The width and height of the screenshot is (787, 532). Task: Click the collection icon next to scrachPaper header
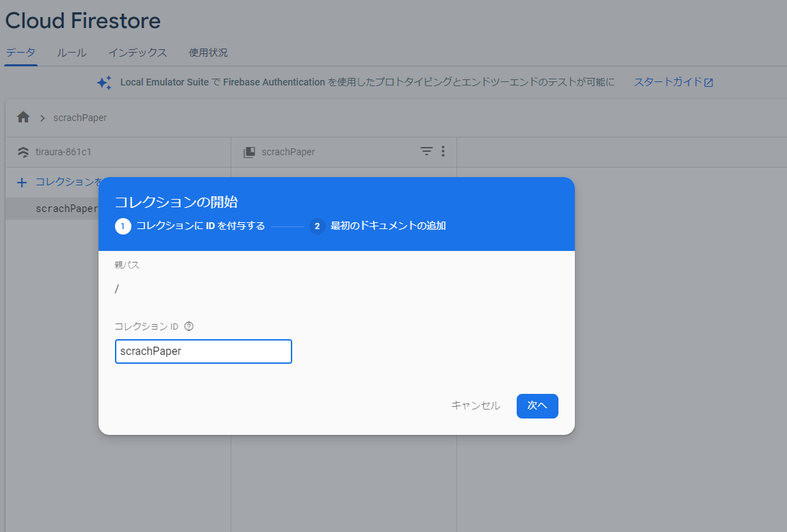coord(248,151)
